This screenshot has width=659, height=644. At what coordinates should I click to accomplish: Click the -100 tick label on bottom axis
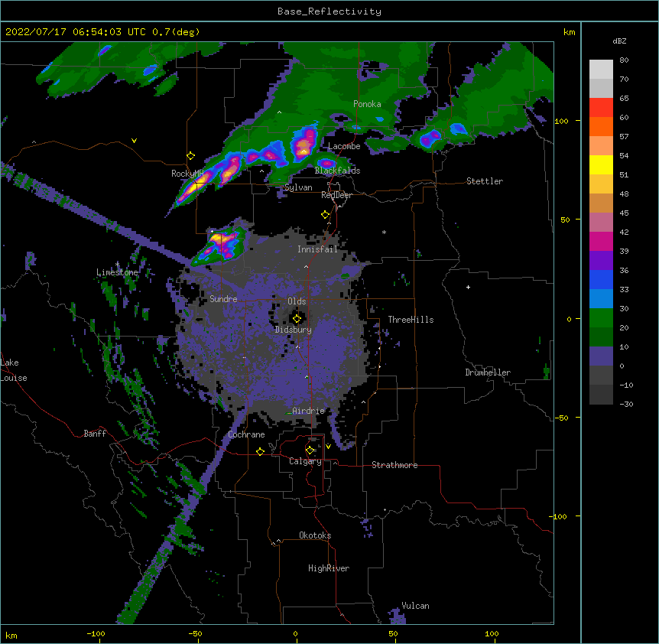point(96,633)
